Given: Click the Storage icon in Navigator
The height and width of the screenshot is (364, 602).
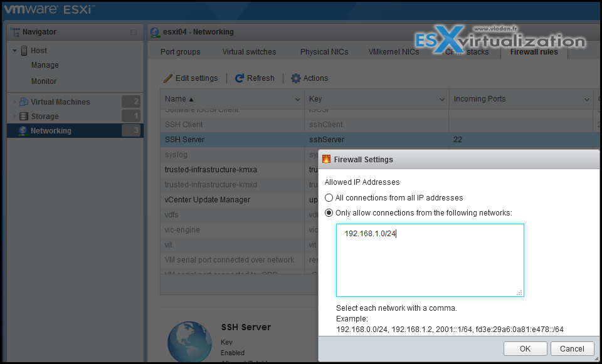Looking at the screenshot, I should coord(24,117).
